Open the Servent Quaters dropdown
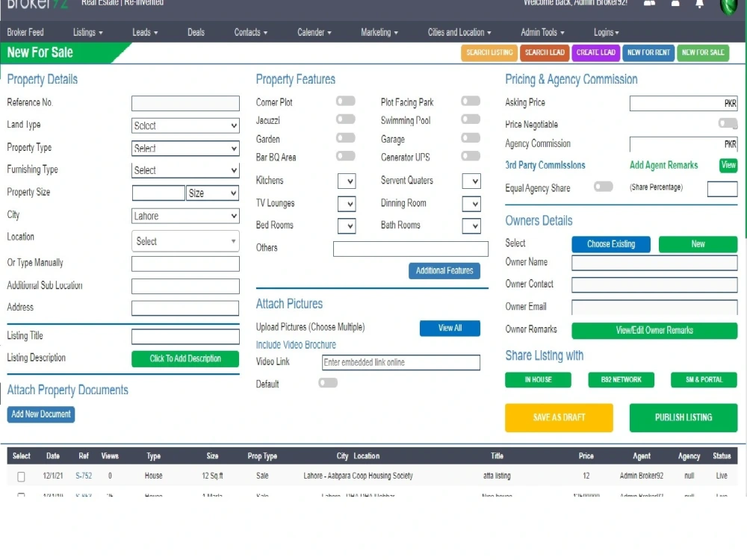747x560 pixels. (471, 181)
